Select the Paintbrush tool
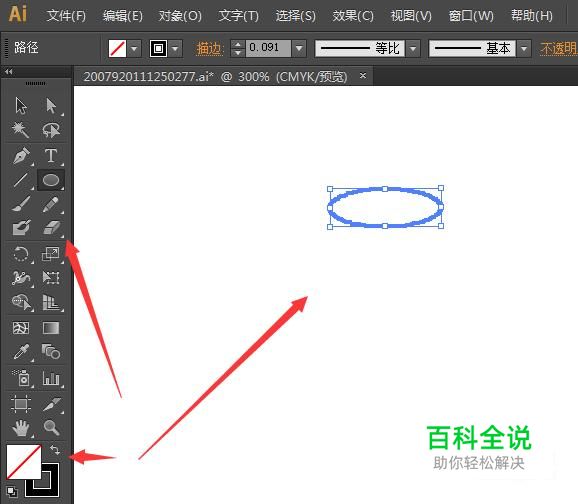The image size is (578, 504). (x=21, y=204)
